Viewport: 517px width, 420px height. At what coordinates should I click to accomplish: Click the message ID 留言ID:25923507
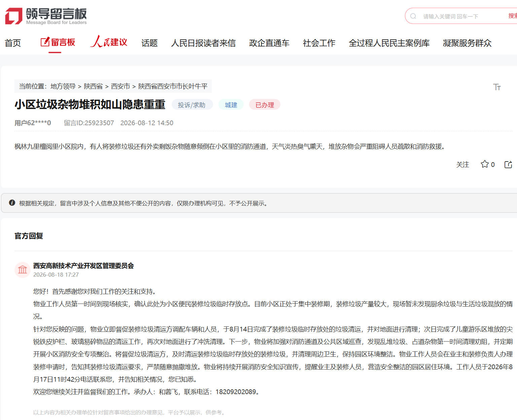(x=89, y=123)
